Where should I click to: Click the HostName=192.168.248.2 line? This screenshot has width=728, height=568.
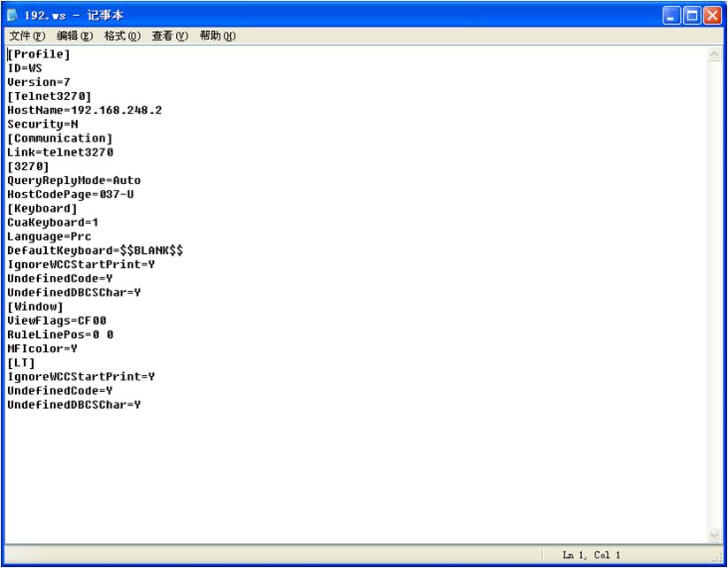[x=85, y=110]
